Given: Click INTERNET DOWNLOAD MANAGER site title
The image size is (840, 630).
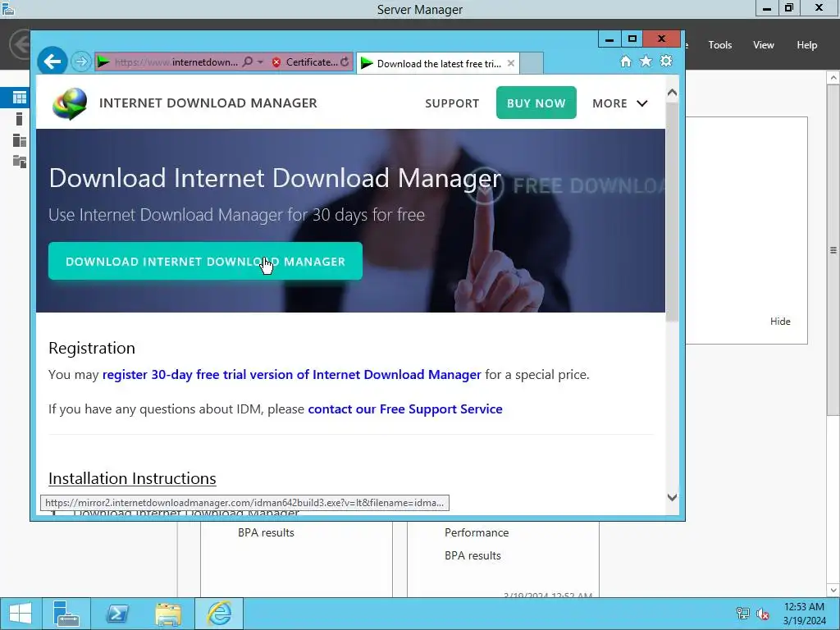Looking at the screenshot, I should 208,103.
